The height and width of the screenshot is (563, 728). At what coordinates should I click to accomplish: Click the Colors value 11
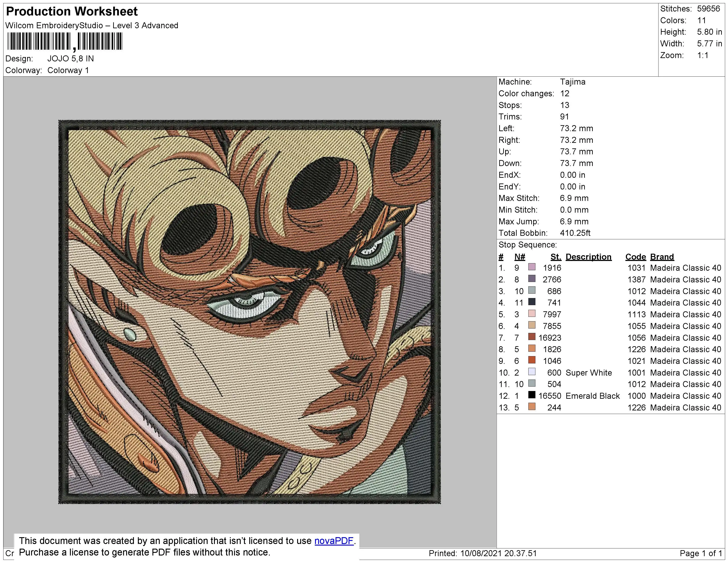point(702,20)
